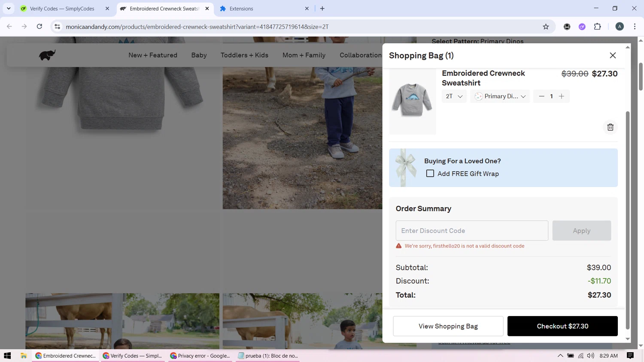Open the Toddlers + Kids menu
This screenshot has width=644, height=362.
pyautogui.click(x=244, y=55)
